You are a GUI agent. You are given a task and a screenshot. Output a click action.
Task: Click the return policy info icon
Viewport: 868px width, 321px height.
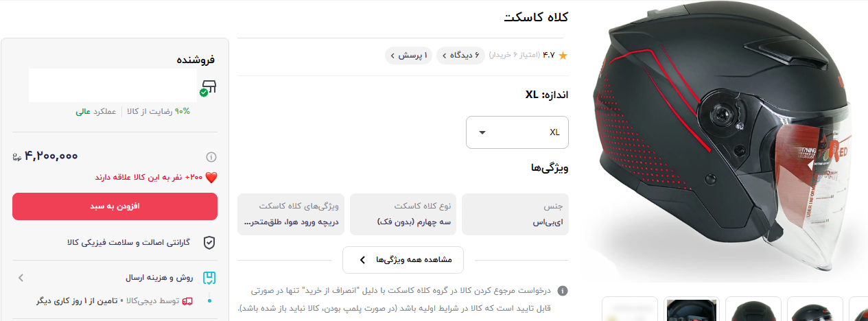[x=563, y=291]
